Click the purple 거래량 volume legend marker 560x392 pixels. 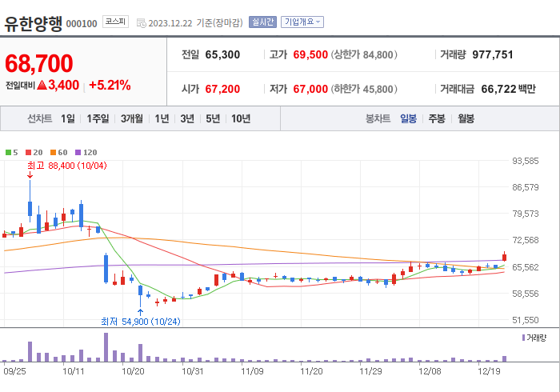click(523, 338)
